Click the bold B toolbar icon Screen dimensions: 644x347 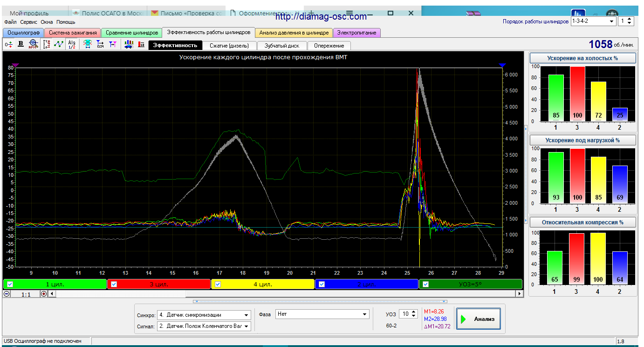point(21,44)
